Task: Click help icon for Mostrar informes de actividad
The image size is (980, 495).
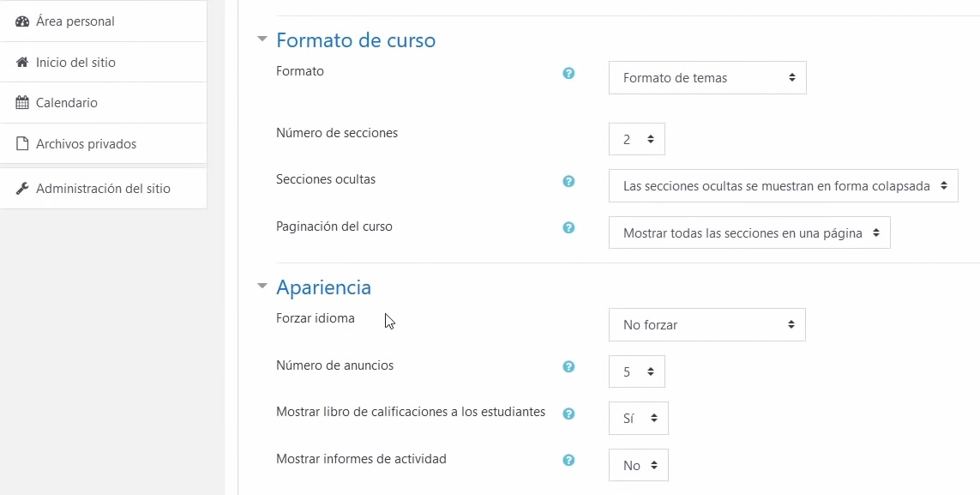Action: tap(568, 460)
